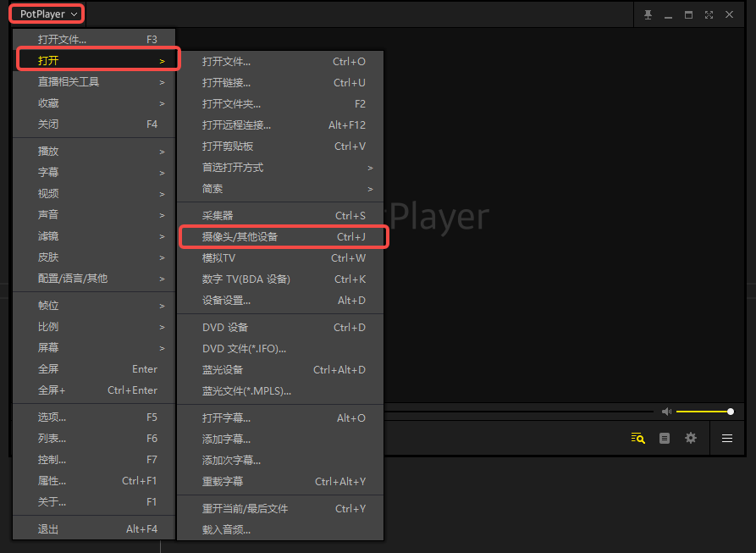Viewport: 756px width, 553px height.
Task: Click the fullscreen arrows icon in title bar
Action: point(709,14)
